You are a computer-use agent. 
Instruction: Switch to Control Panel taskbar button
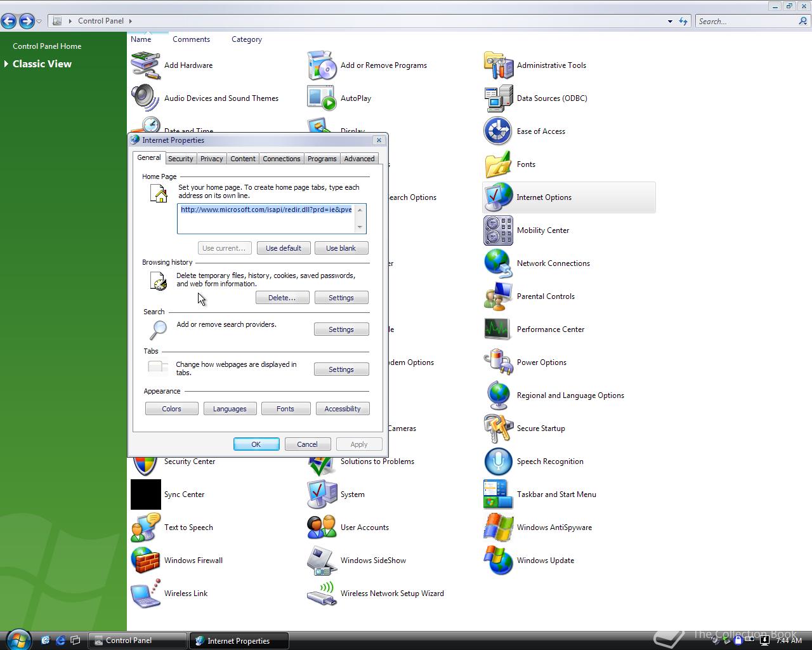pyautogui.click(x=138, y=640)
